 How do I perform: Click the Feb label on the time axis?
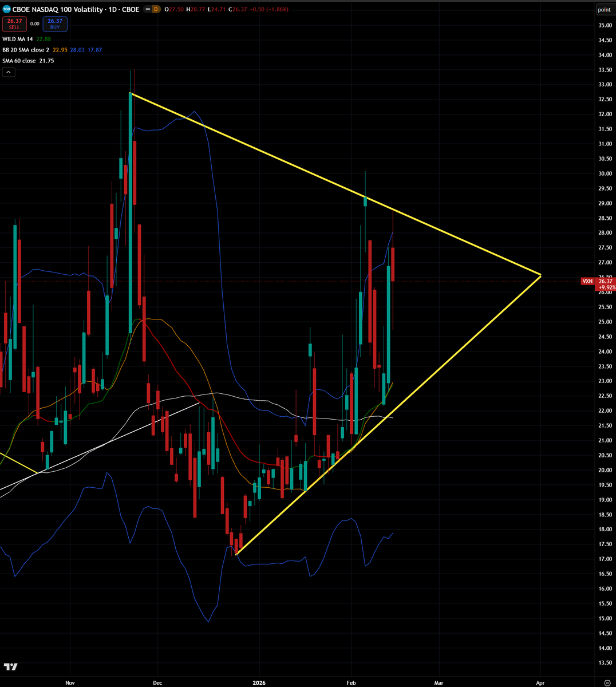tap(351, 682)
